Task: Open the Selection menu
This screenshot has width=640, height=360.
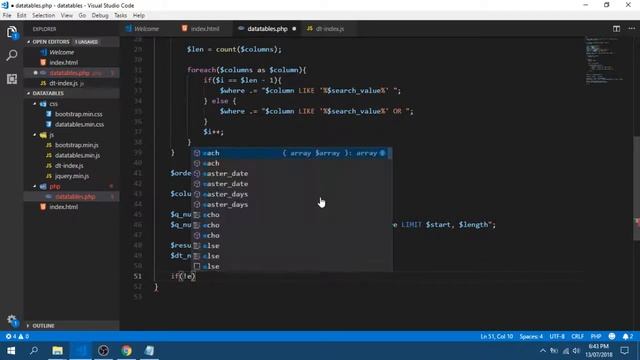Action: (x=44, y=15)
